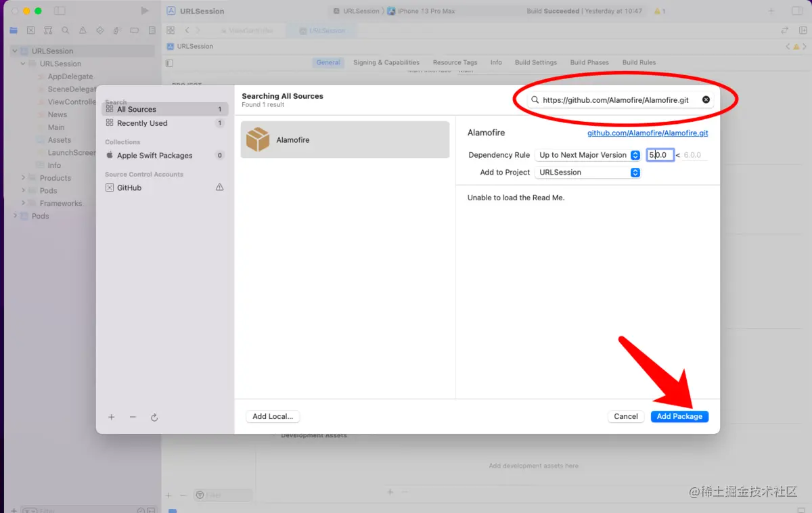Viewport: 812px width, 513px height.
Task: Toggle the navigator sidebar icon in toolbar
Action: pos(60,11)
